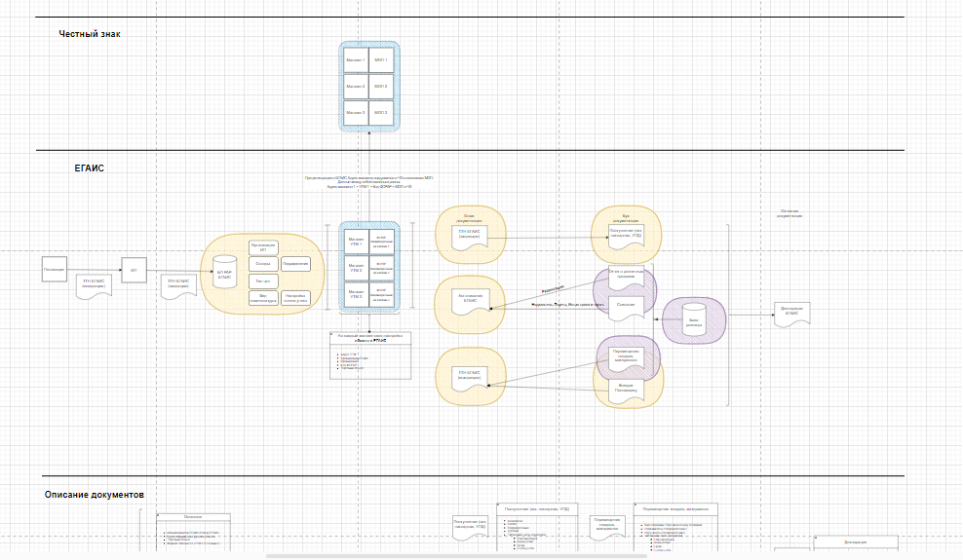
Task: Select the Поставщик box
Action: point(54,269)
